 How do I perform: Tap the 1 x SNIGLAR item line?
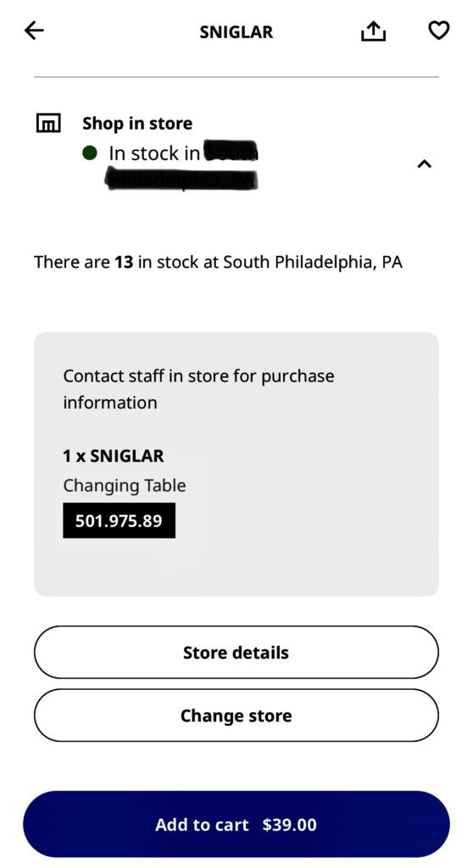point(114,456)
